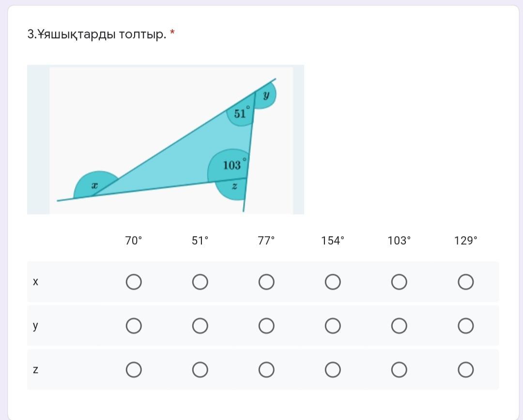Select 77° for row x
The image size is (523, 420).
(x=266, y=282)
